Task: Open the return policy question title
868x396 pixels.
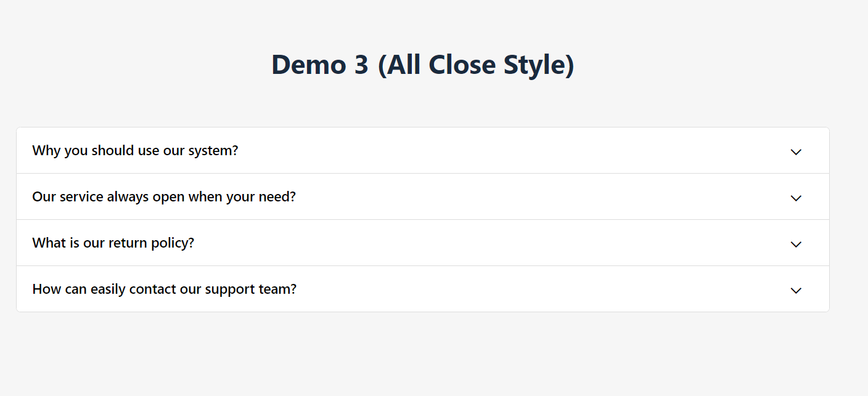Action: coord(113,243)
